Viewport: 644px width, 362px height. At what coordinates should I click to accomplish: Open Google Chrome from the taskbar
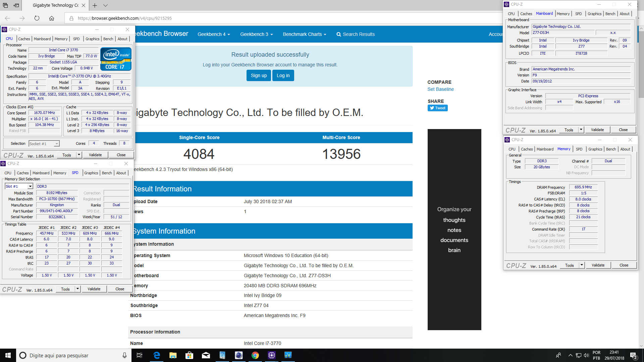point(255,355)
